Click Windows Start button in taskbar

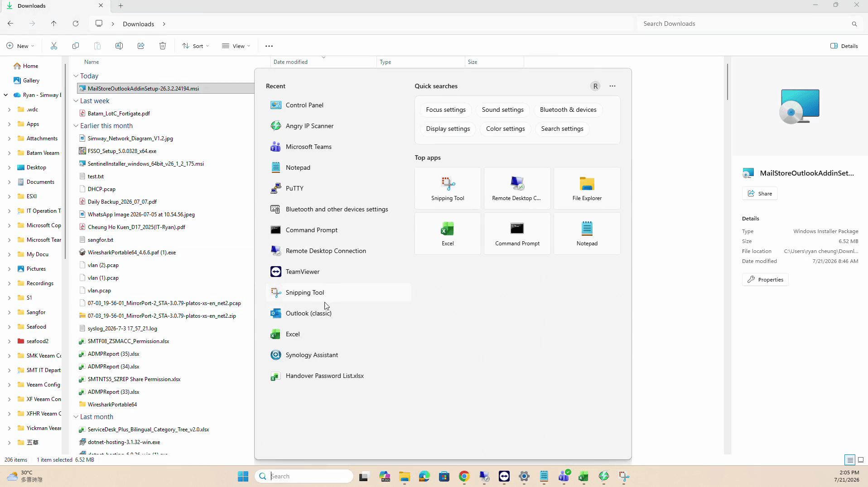243,476
